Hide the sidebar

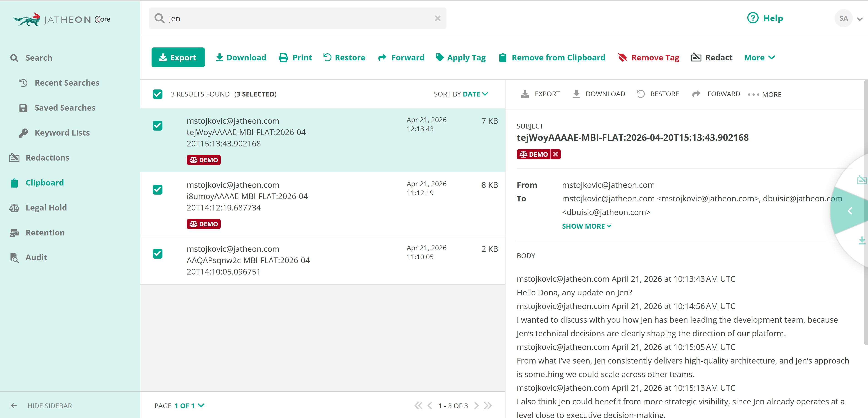41,406
